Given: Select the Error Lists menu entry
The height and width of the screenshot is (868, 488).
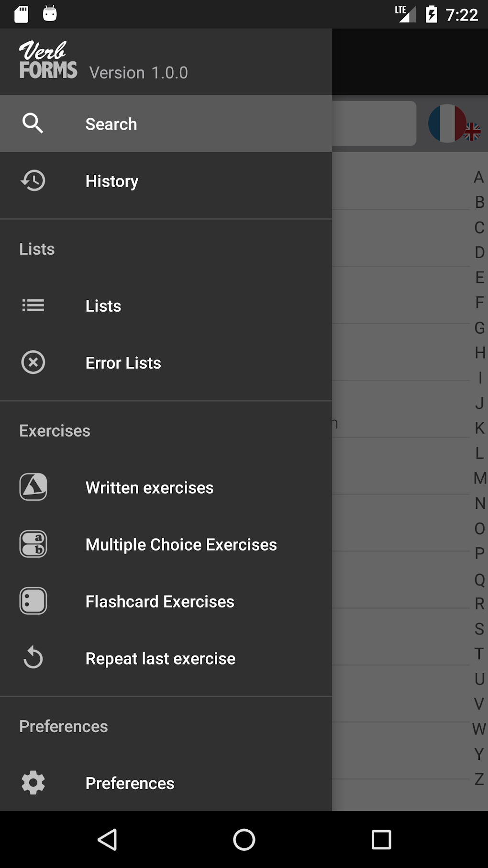Looking at the screenshot, I should (x=123, y=363).
